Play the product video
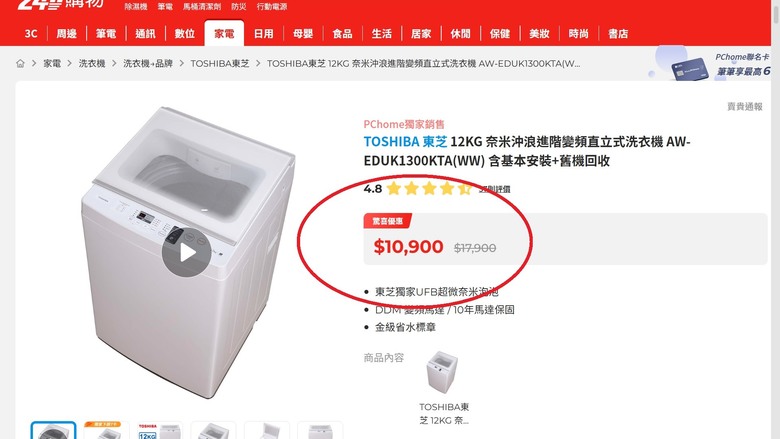Image resolution: width=780 pixels, height=439 pixels. coord(187,253)
